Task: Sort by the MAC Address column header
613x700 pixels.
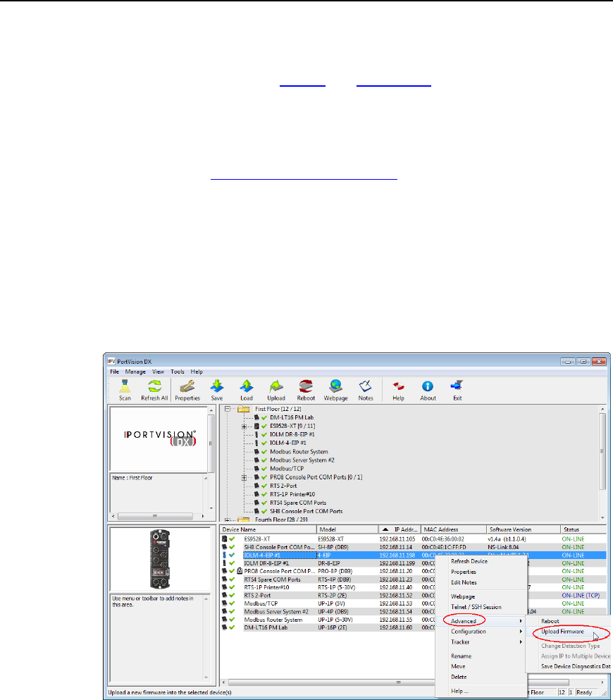Action: pos(454,529)
